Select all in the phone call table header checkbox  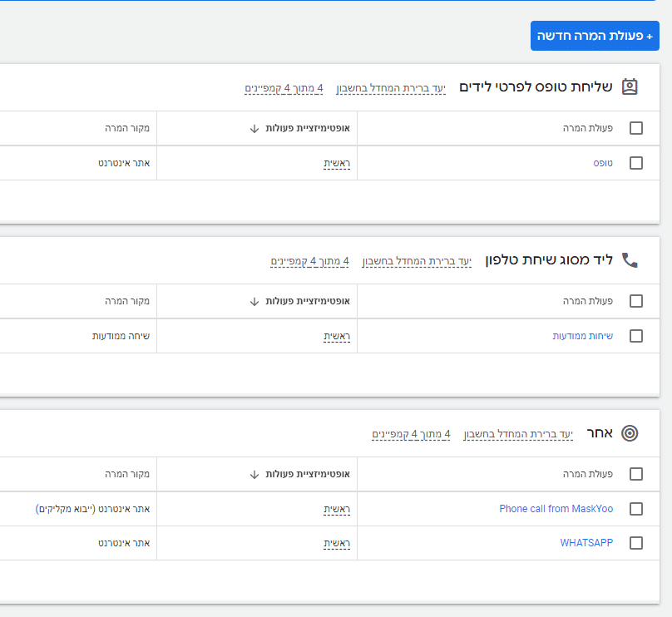tap(636, 301)
